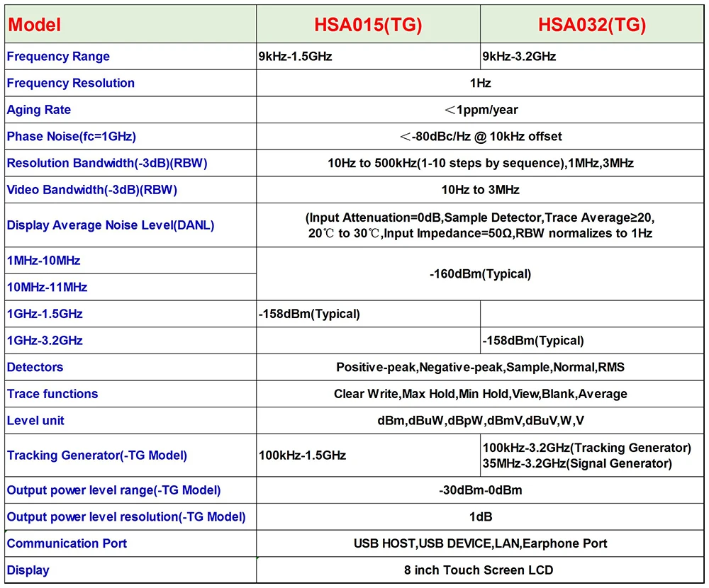Screen dimensions: 709x588
Task: Select the '-30dBm-0dBm' value
Action: click(x=480, y=490)
